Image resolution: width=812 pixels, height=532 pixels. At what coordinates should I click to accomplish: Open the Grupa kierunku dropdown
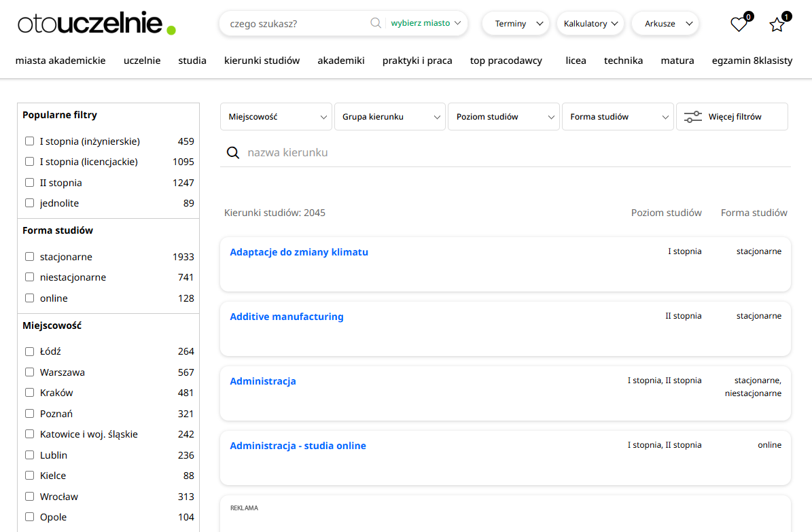(390, 117)
